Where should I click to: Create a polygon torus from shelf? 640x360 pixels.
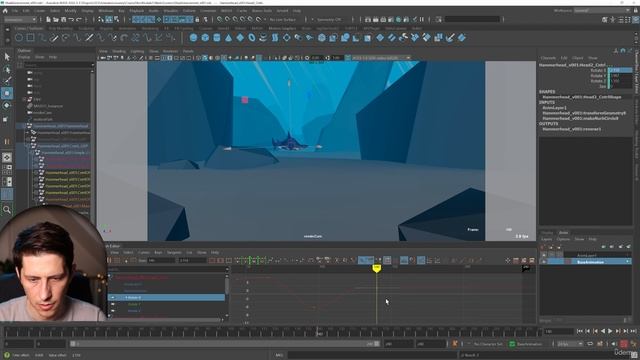tap(252, 38)
